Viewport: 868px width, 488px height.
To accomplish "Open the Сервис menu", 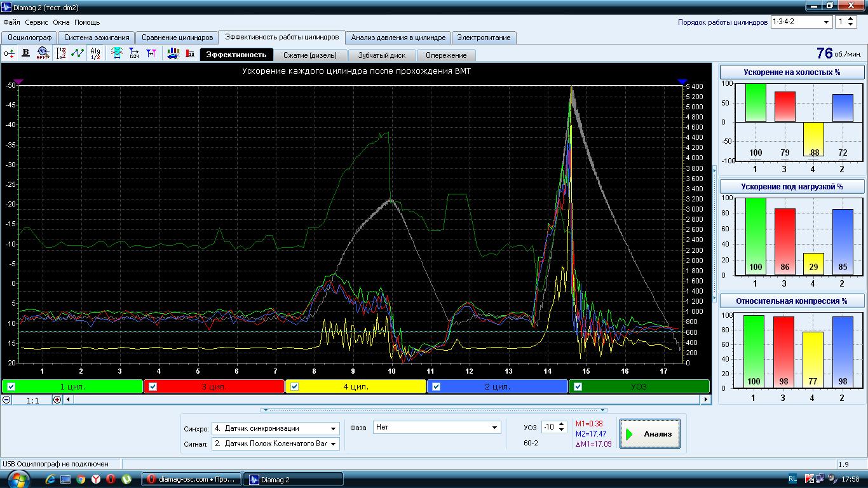I will click(x=37, y=22).
